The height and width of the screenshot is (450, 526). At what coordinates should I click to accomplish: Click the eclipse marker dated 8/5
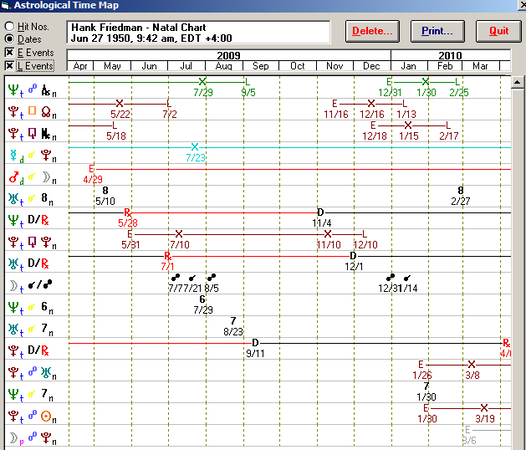[x=211, y=278]
